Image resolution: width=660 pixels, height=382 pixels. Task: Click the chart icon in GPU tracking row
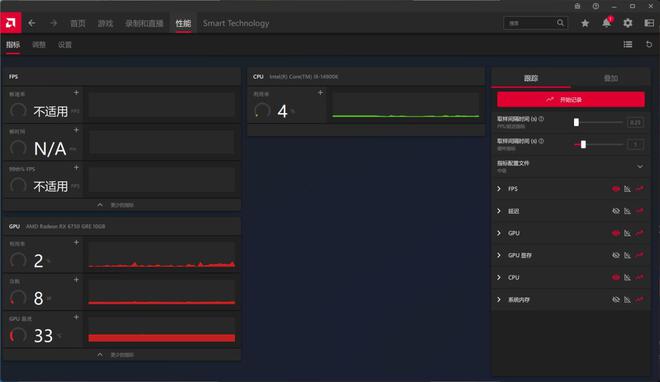click(628, 233)
